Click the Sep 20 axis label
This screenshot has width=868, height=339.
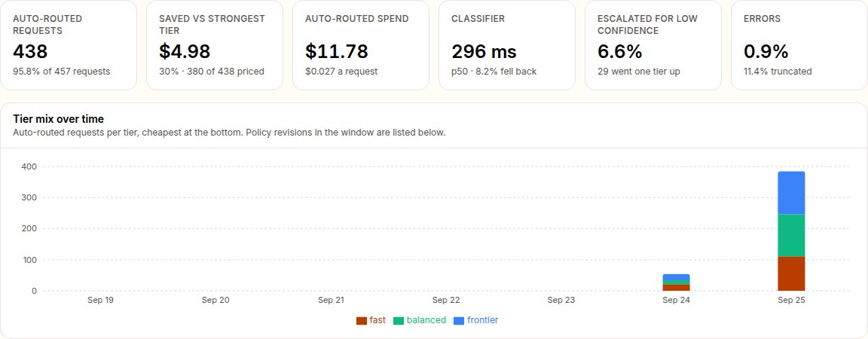coord(216,301)
